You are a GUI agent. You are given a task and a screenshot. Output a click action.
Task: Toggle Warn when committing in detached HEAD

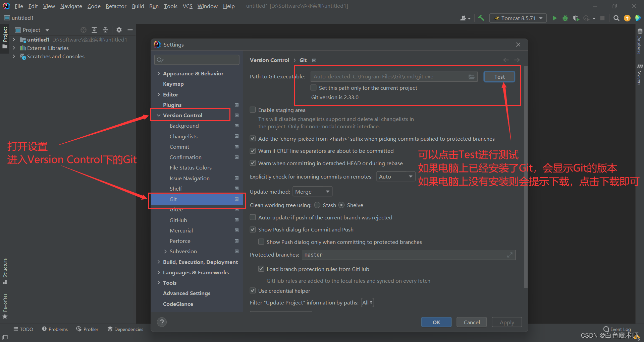pos(253,163)
